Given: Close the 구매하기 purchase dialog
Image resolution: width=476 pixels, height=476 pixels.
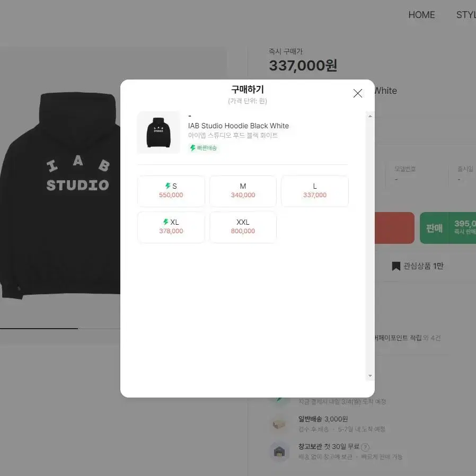Looking at the screenshot, I should coord(358,93).
